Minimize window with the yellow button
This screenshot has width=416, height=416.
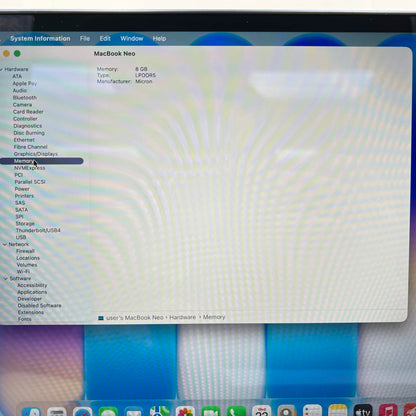[x=6, y=53]
